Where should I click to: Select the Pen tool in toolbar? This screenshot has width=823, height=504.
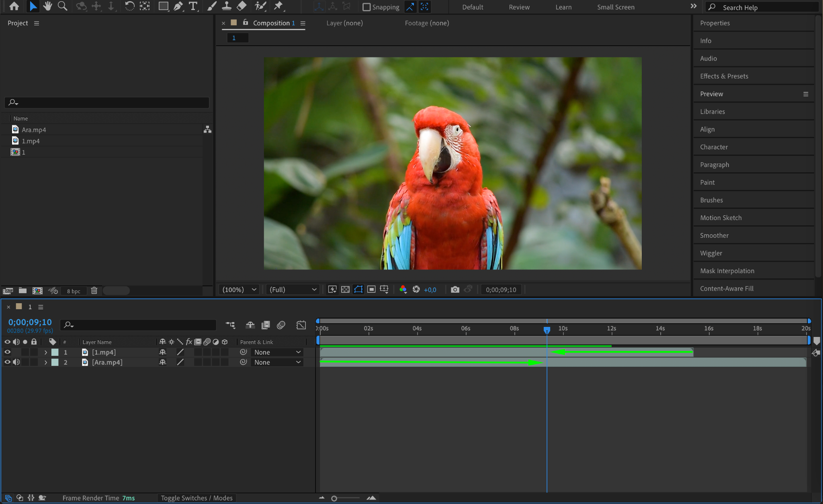coord(178,6)
